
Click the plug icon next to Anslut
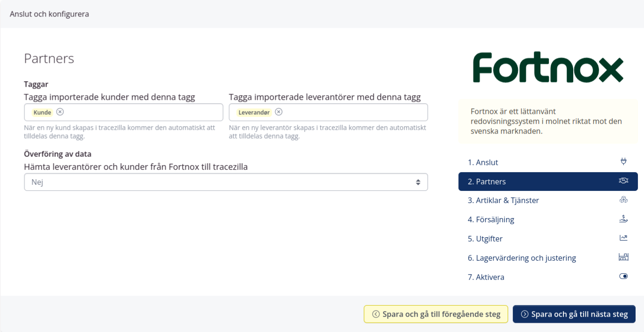(x=623, y=162)
